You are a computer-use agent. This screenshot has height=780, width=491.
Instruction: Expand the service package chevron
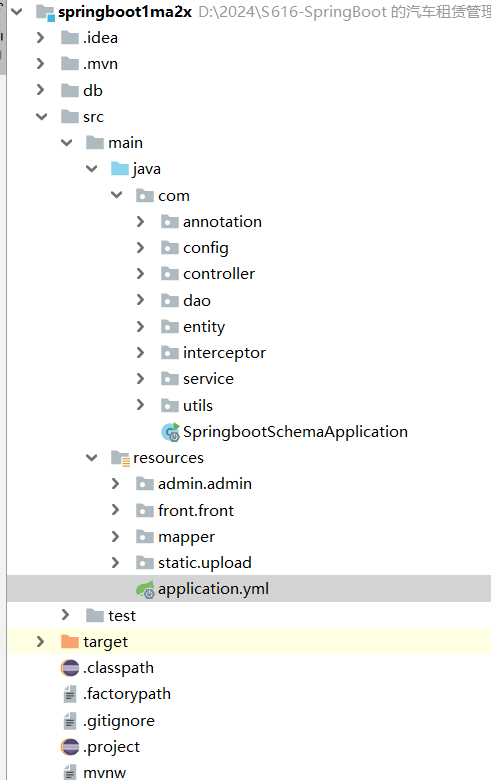click(x=140, y=379)
